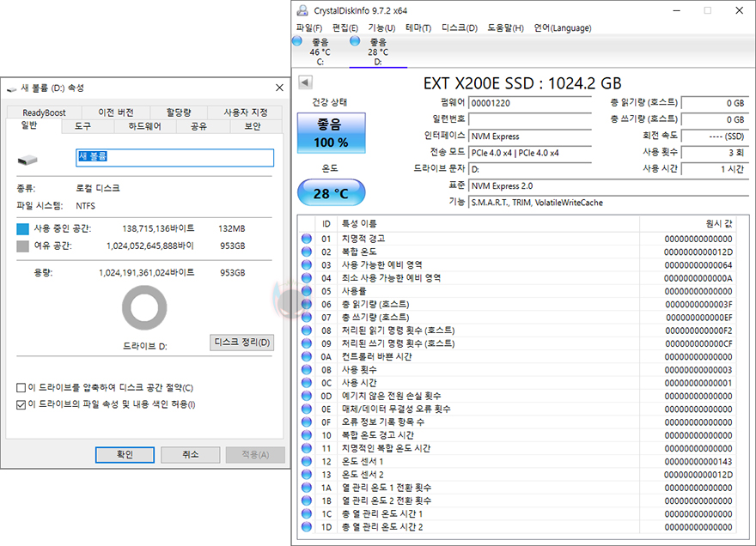The image size is (756, 546).
Task: Click the 전송 모드 field PCIe 4.0 x4
Action: tap(529, 153)
